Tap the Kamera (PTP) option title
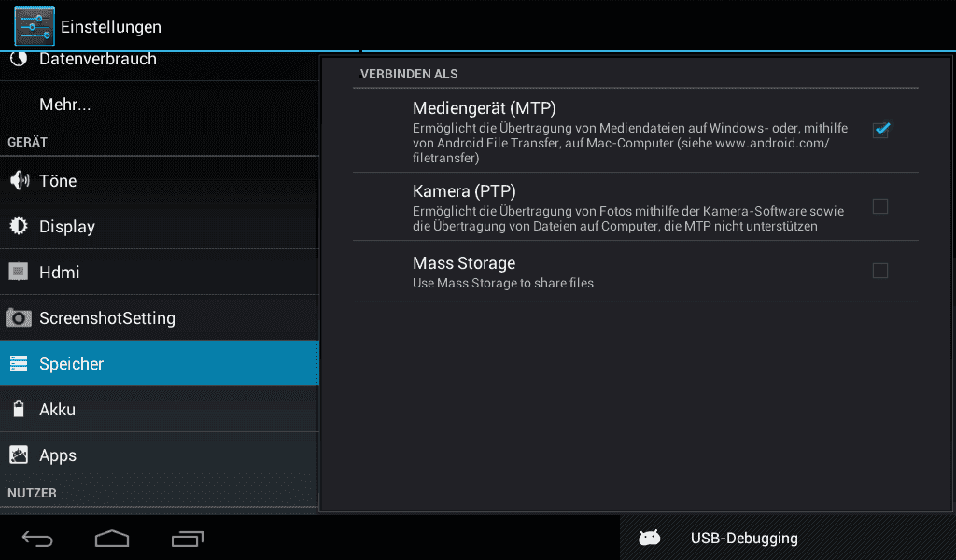 (x=464, y=191)
